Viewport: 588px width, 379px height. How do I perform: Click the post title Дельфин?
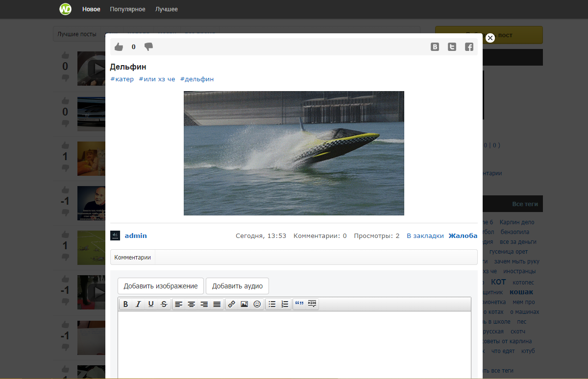pyautogui.click(x=128, y=67)
